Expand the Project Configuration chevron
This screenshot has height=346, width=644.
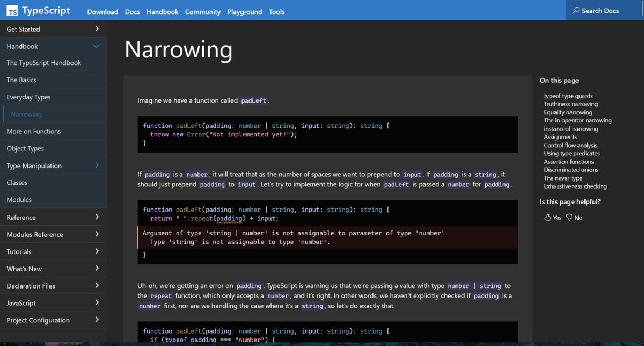(x=97, y=320)
